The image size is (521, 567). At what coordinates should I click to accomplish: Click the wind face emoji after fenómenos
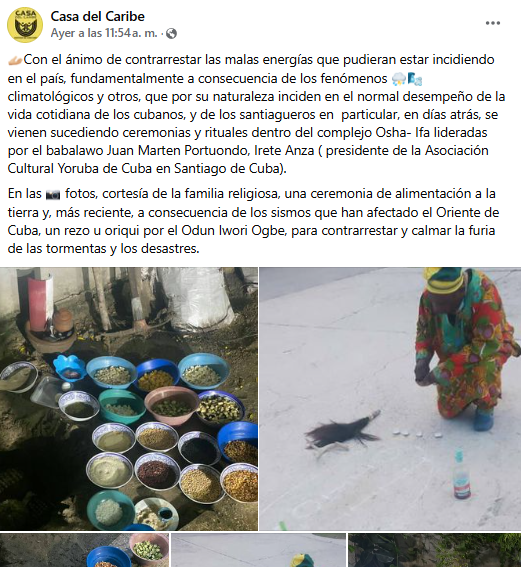415,79
